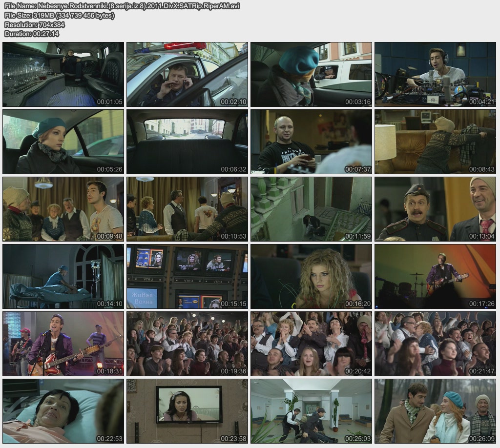Click the woman in teal beret frame 00:05:26
The width and height of the screenshot is (500, 448).
(63, 142)
